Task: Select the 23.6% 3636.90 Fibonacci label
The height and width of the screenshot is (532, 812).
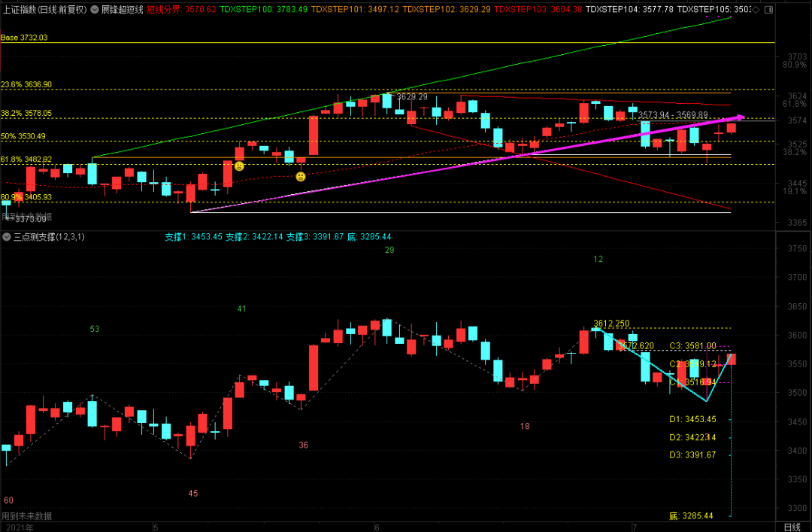Action: 26,84
